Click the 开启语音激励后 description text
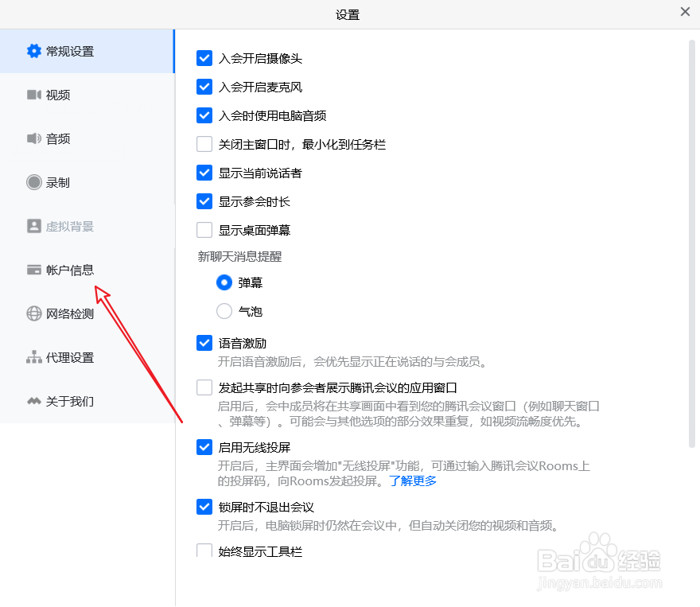Image resolution: width=700 pixels, height=607 pixels. click(352, 361)
